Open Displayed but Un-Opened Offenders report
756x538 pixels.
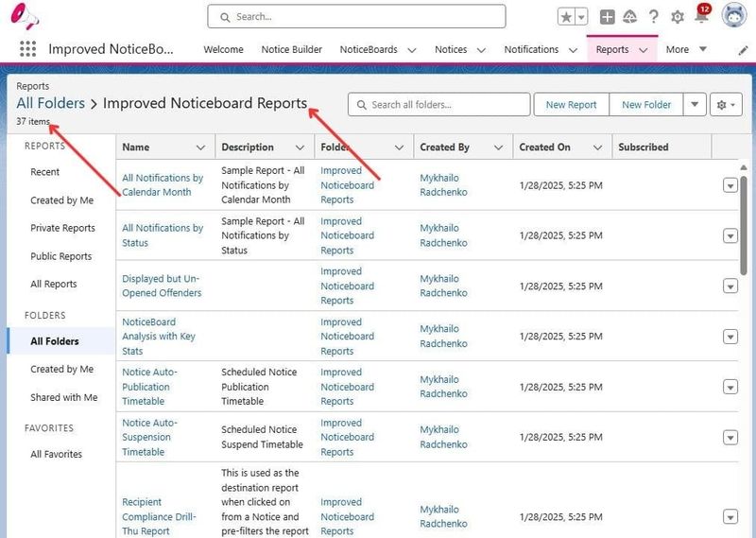pos(162,286)
